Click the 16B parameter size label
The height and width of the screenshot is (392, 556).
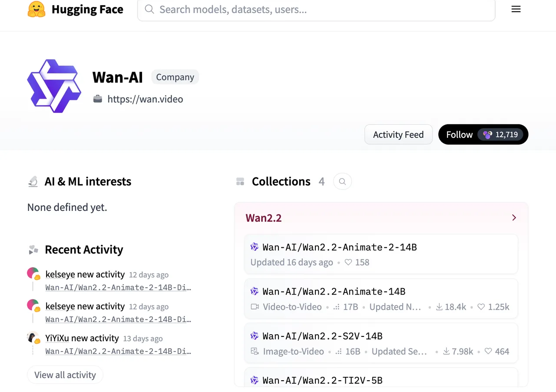point(353,351)
